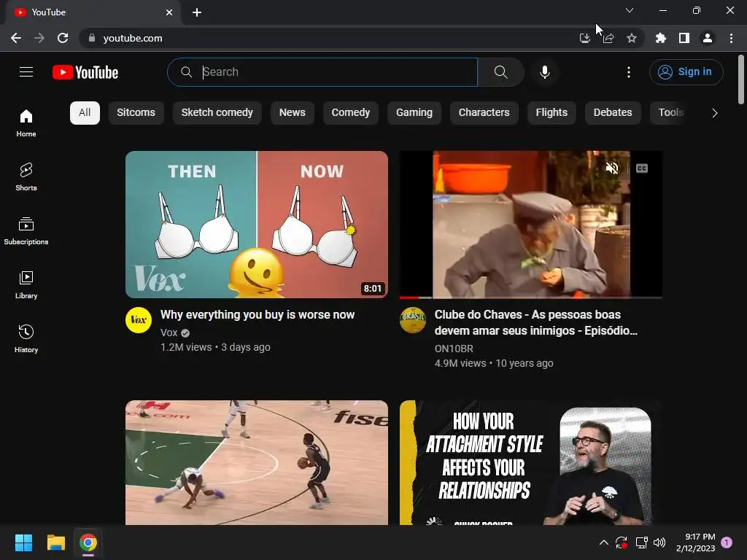747x560 pixels.
Task: Open the YouTube hamburger guide menu
Action: (26, 72)
